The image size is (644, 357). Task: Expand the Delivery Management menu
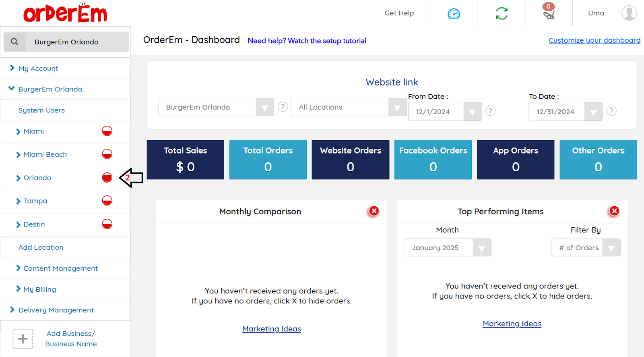[56, 310]
